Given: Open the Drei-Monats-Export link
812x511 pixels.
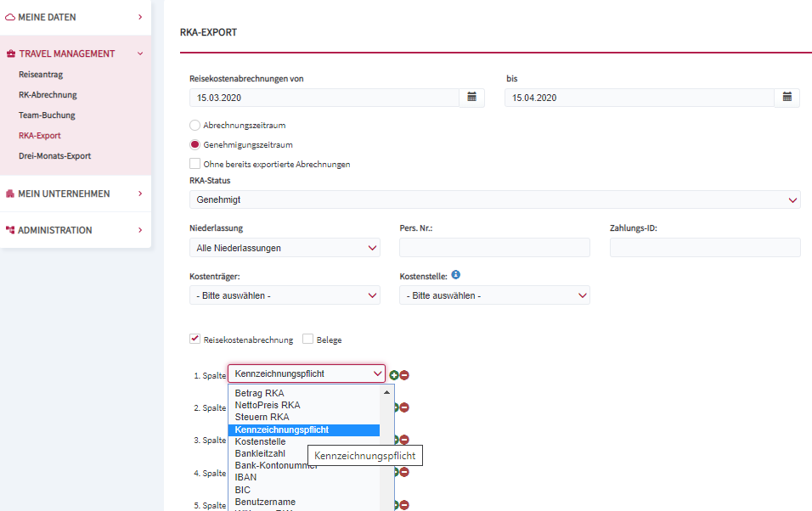Looking at the screenshot, I should (55, 156).
